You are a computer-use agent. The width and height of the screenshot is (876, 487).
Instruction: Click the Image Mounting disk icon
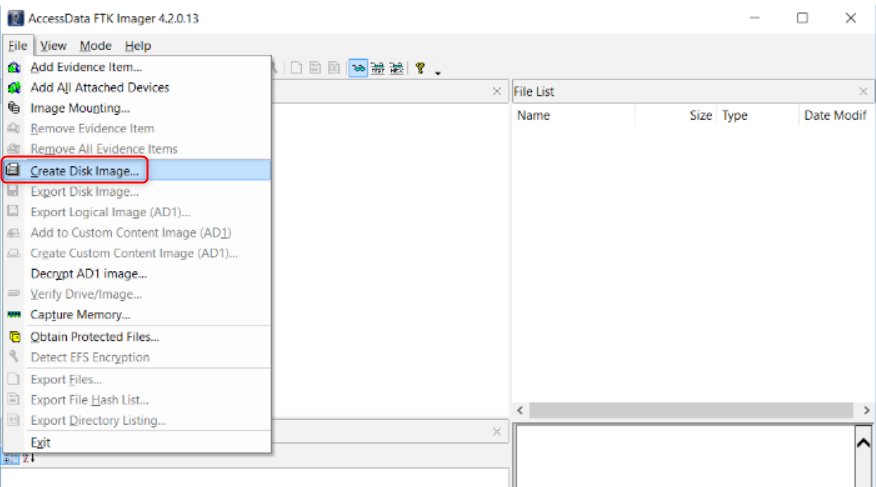[x=14, y=108]
